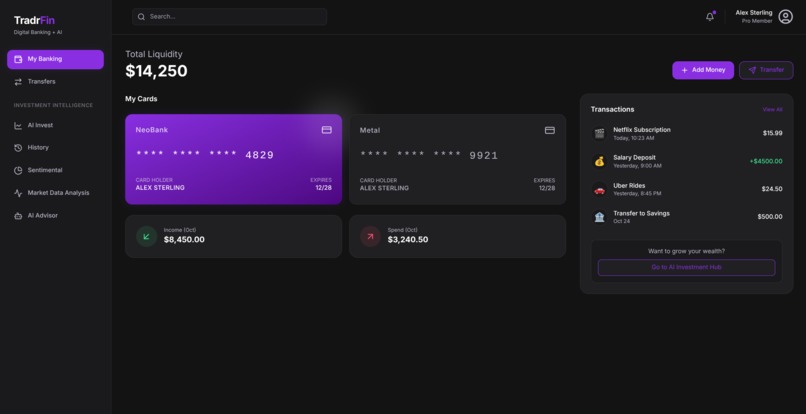Click the green Income arrow icon

pyautogui.click(x=146, y=236)
